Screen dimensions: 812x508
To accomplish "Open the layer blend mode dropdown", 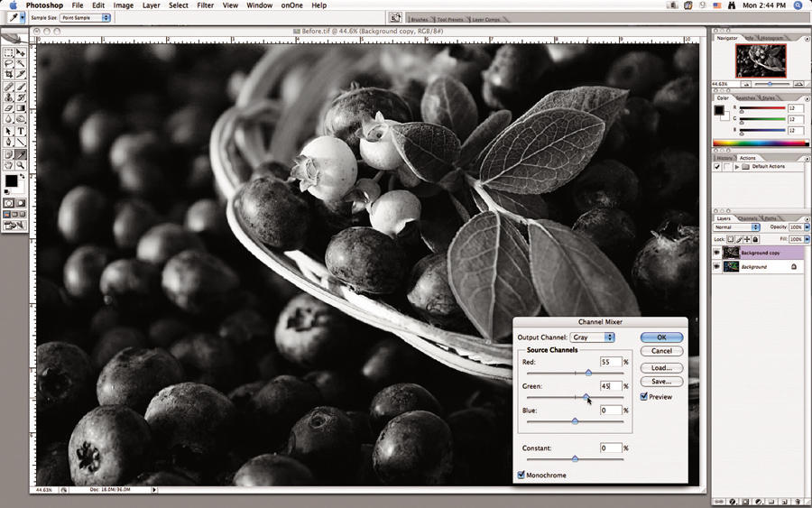I will 736,227.
